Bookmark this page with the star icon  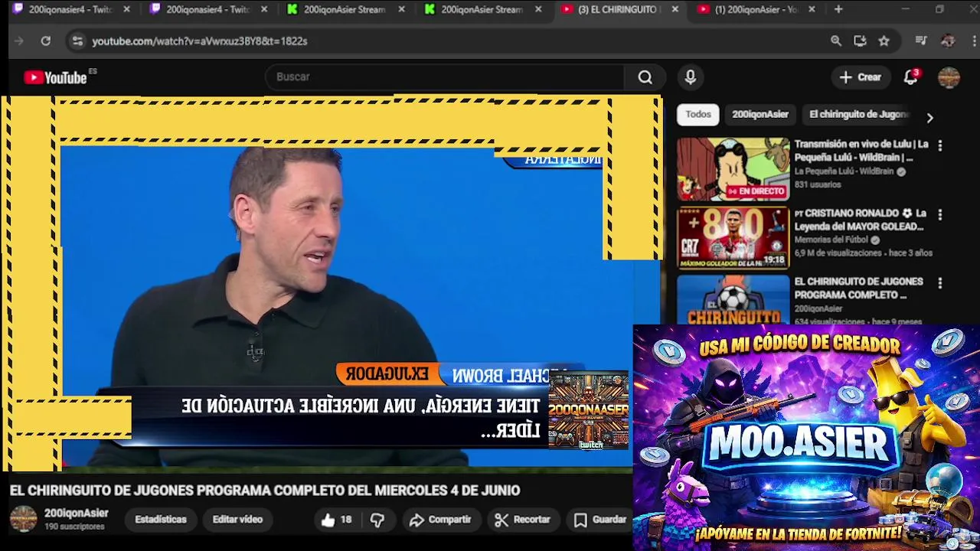[x=884, y=41]
